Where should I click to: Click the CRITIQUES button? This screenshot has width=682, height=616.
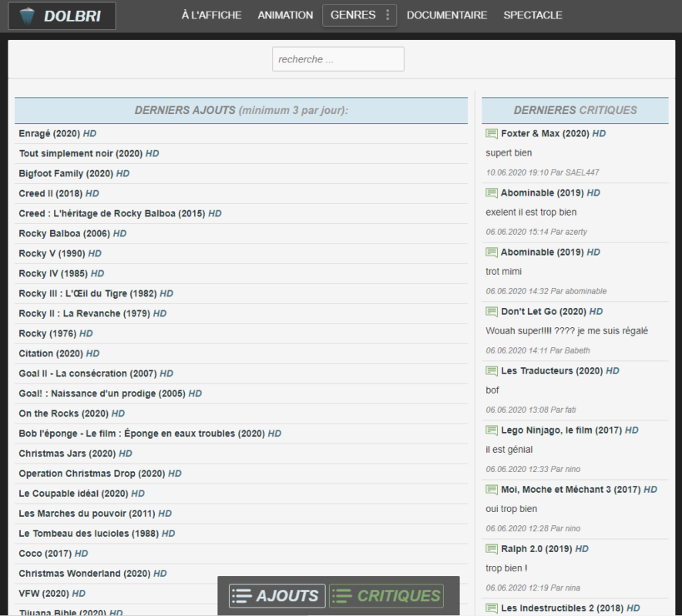[x=386, y=595]
